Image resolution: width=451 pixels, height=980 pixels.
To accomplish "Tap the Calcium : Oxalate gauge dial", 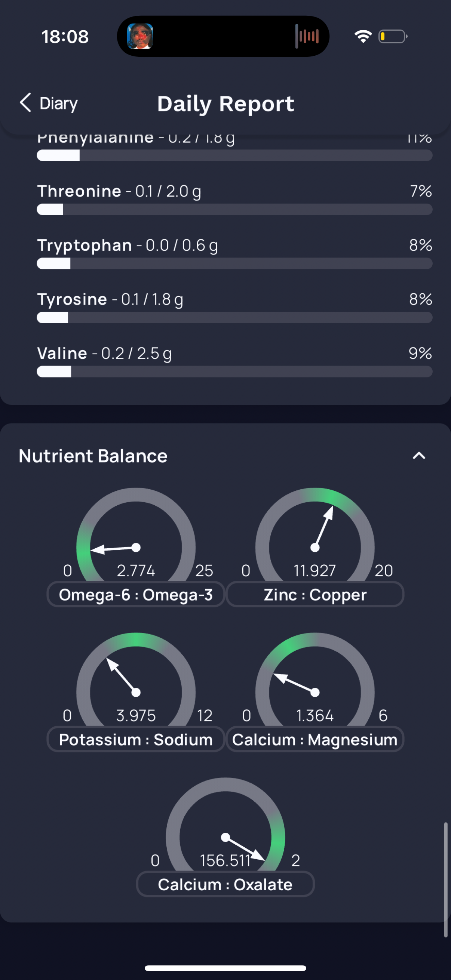I will (x=225, y=825).
